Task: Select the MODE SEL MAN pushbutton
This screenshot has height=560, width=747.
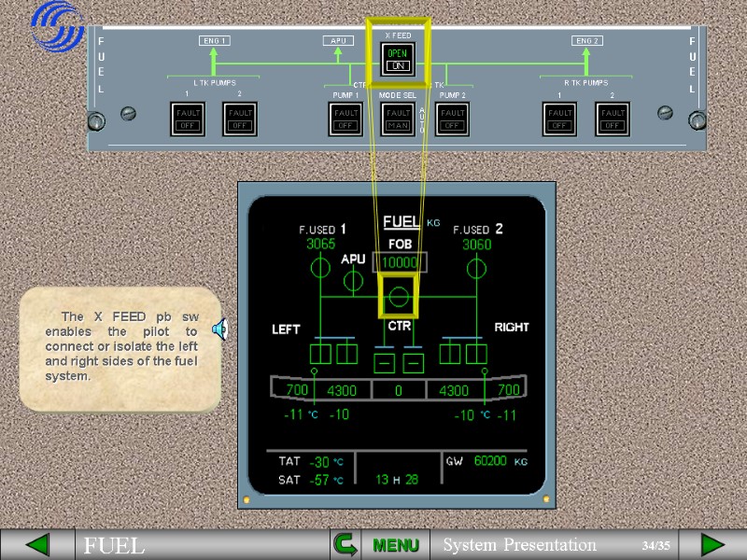Action: pyautogui.click(x=397, y=119)
